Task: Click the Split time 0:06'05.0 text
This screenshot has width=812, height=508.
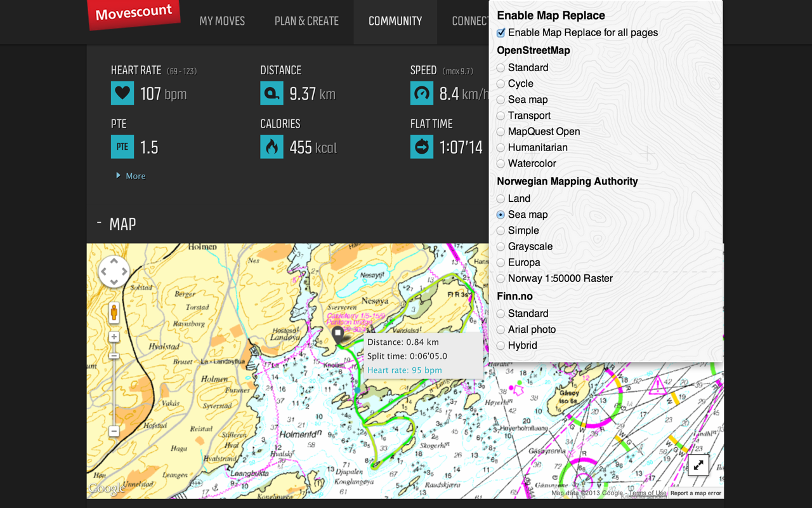Action: [x=407, y=356]
